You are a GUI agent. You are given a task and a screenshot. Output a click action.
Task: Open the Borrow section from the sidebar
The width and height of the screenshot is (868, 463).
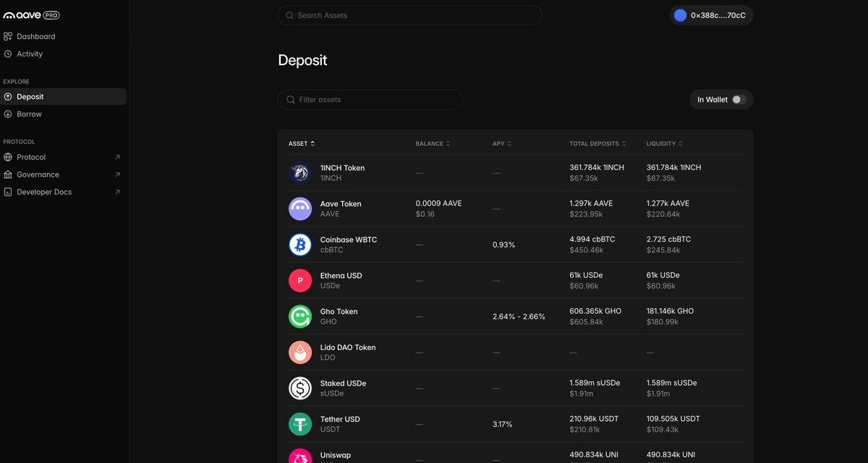pyautogui.click(x=29, y=114)
